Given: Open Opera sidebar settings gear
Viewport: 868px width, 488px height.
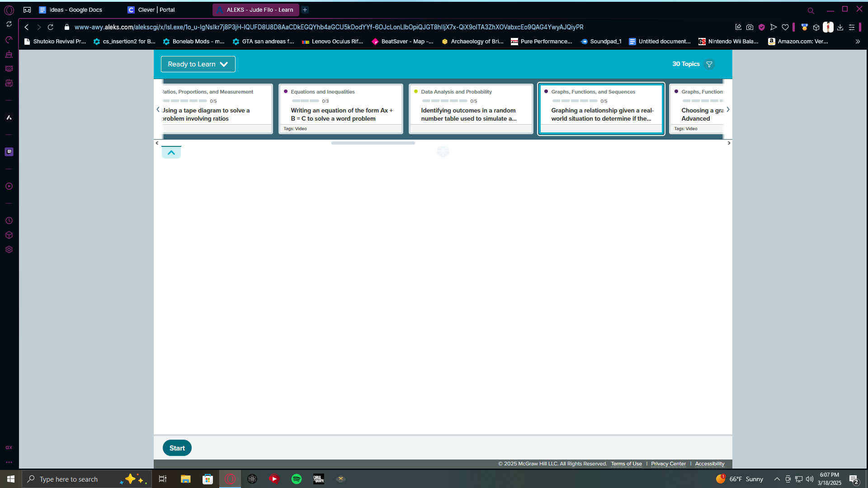Looking at the screenshot, I should (x=9, y=249).
